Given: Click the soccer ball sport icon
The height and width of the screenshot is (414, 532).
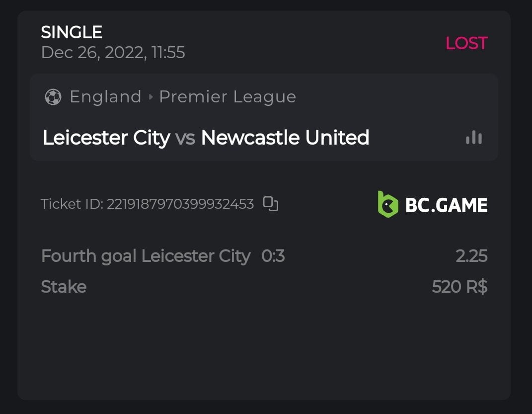Looking at the screenshot, I should pos(53,97).
